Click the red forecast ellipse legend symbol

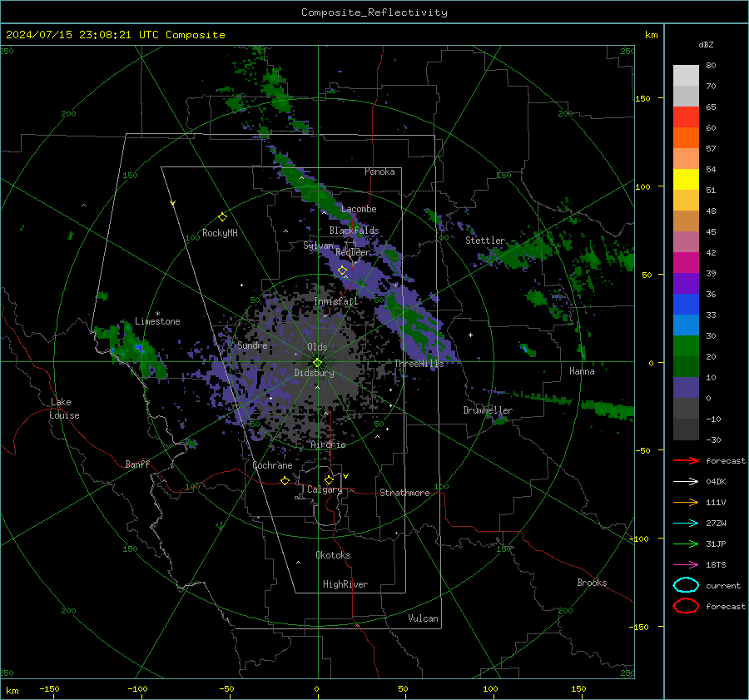[686, 606]
